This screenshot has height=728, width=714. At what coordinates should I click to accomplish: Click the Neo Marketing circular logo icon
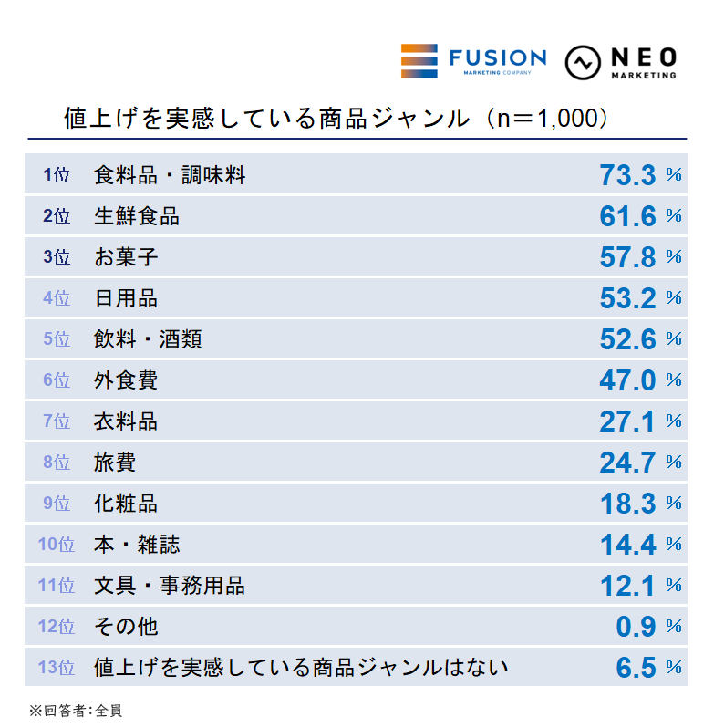pos(581,61)
